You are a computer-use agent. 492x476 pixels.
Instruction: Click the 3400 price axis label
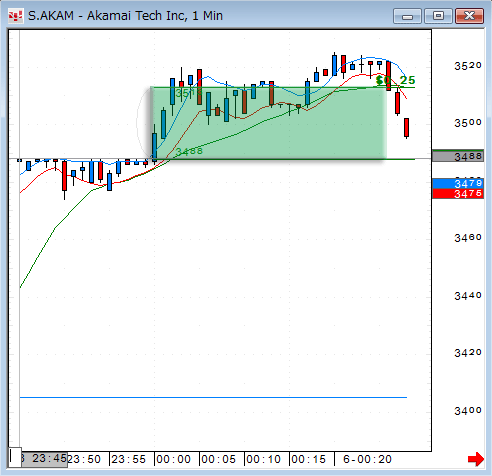(468, 410)
